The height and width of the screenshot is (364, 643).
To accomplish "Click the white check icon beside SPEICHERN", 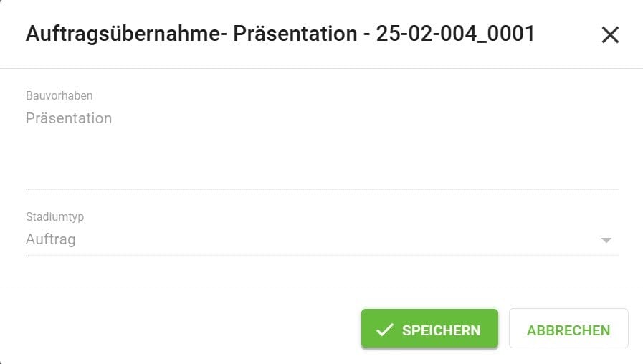I will tap(385, 330).
